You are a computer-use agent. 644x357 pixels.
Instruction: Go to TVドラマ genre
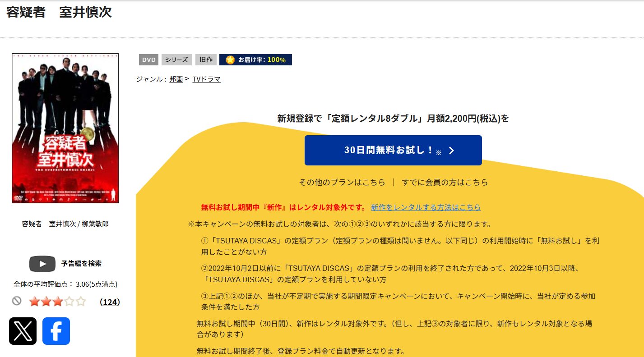tap(206, 79)
